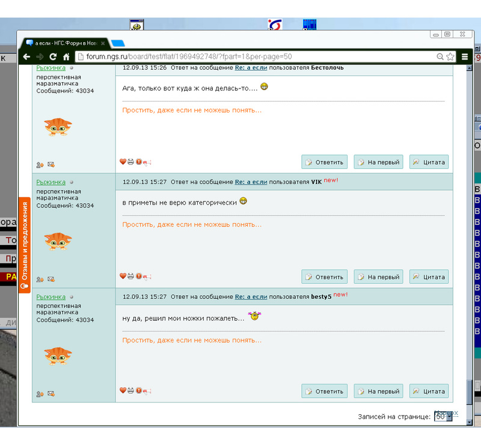This screenshot has height=448, width=481.
Task: Click megaphone icon on reply to besty5
Action: click(x=147, y=391)
